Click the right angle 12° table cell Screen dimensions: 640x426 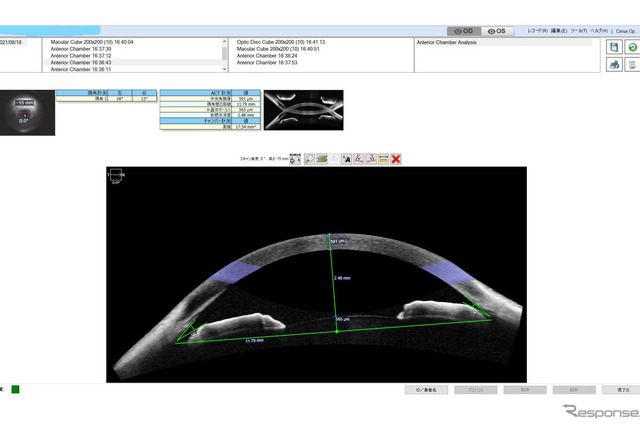pyautogui.click(x=144, y=99)
